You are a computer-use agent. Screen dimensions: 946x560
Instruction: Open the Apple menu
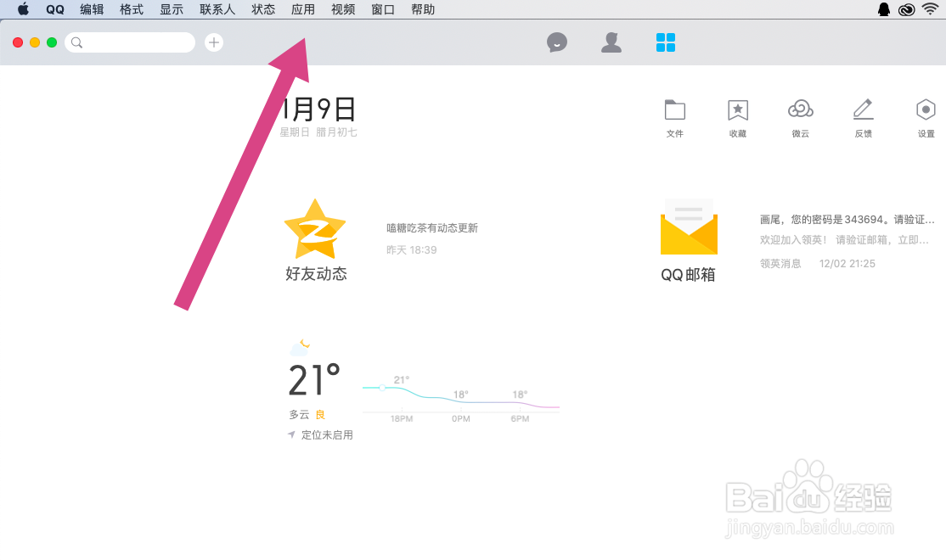pyautogui.click(x=23, y=9)
